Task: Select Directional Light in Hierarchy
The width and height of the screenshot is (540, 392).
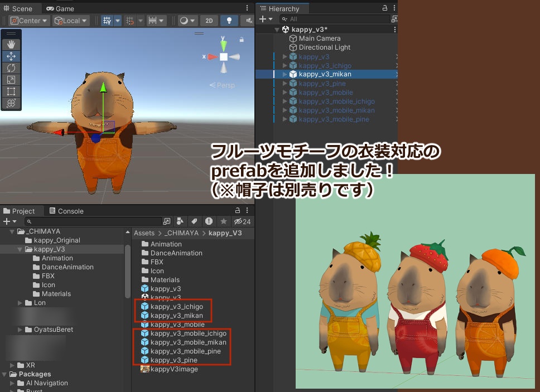Action: tap(325, 47)
